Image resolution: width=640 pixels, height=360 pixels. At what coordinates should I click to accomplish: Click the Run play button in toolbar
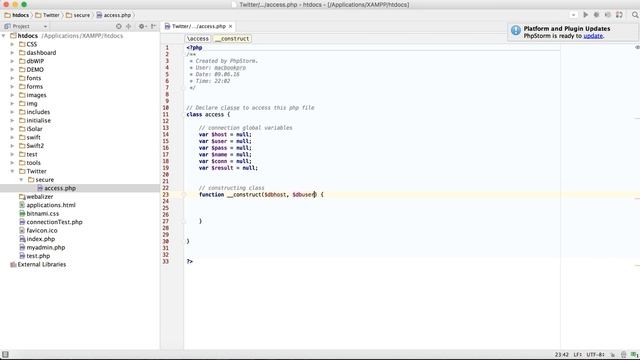(585, 15)
